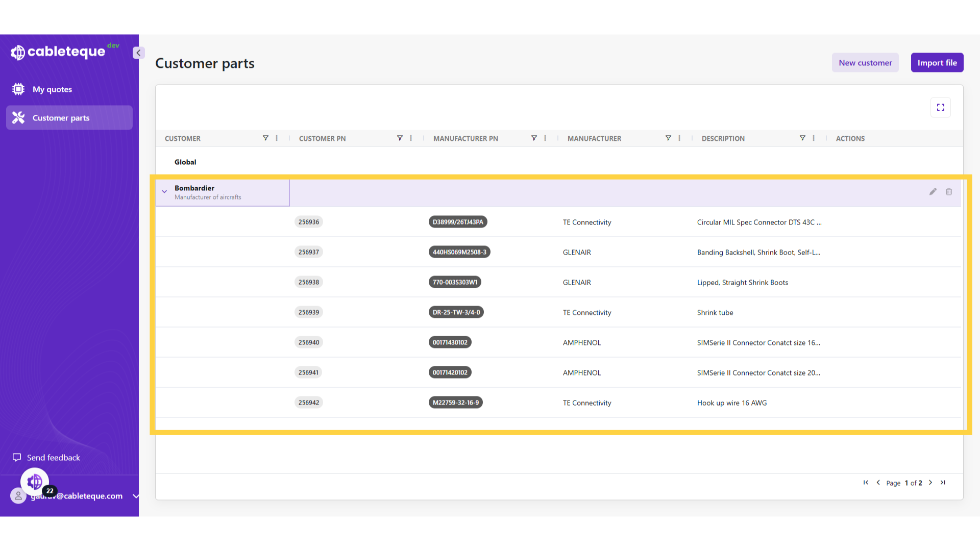Open the Customer column filter icon
Viewport: 980px width, 551px height.
(x=265, y=138)
